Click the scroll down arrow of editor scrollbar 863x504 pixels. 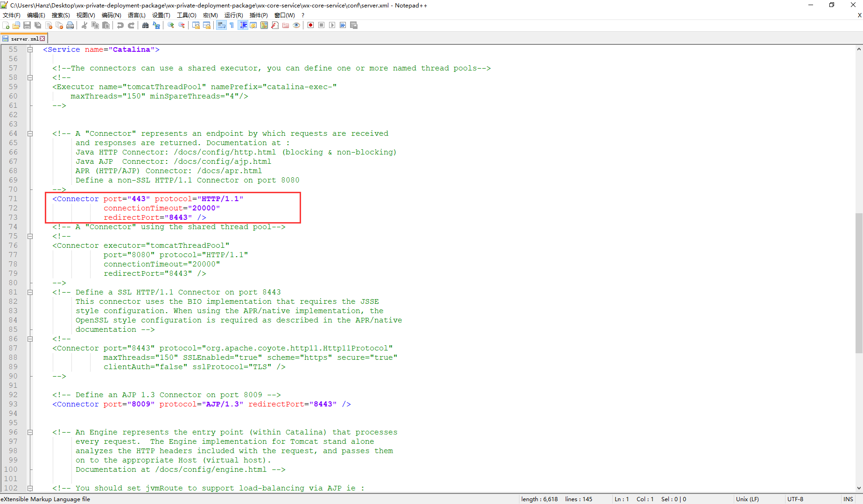tap(859, 488)
